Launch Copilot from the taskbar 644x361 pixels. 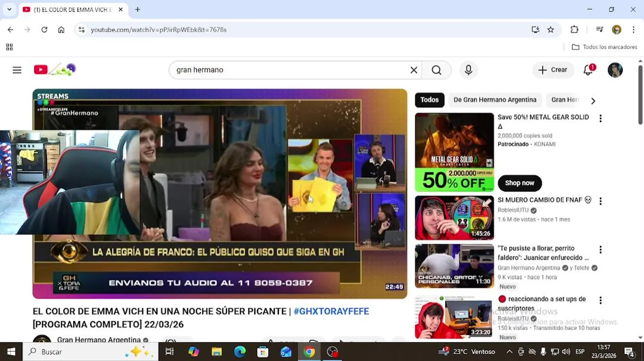(194, 352)
